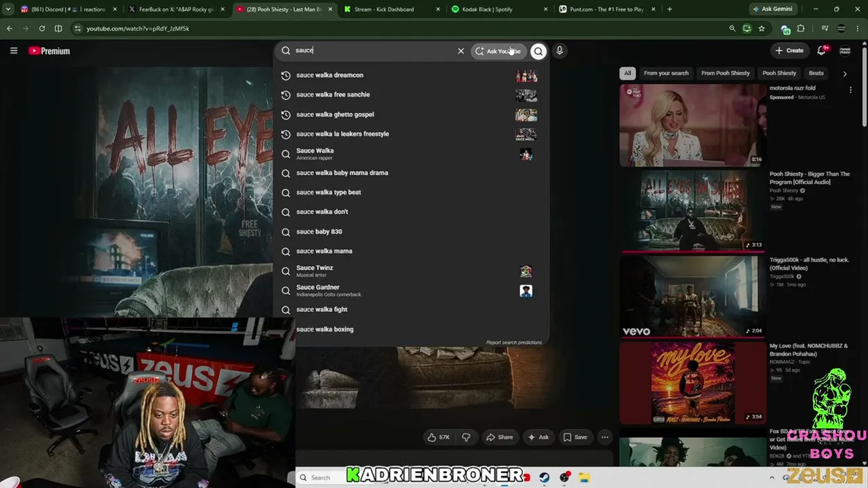Bookmark this page with the star
The image size is (868, 488).
pos(762,28)
